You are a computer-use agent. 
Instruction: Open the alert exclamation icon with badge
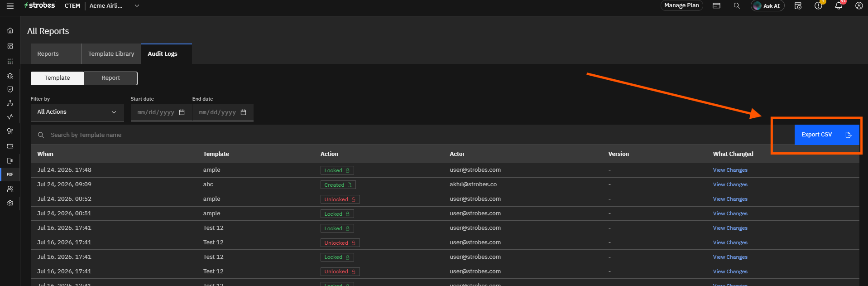pos(818,6)
